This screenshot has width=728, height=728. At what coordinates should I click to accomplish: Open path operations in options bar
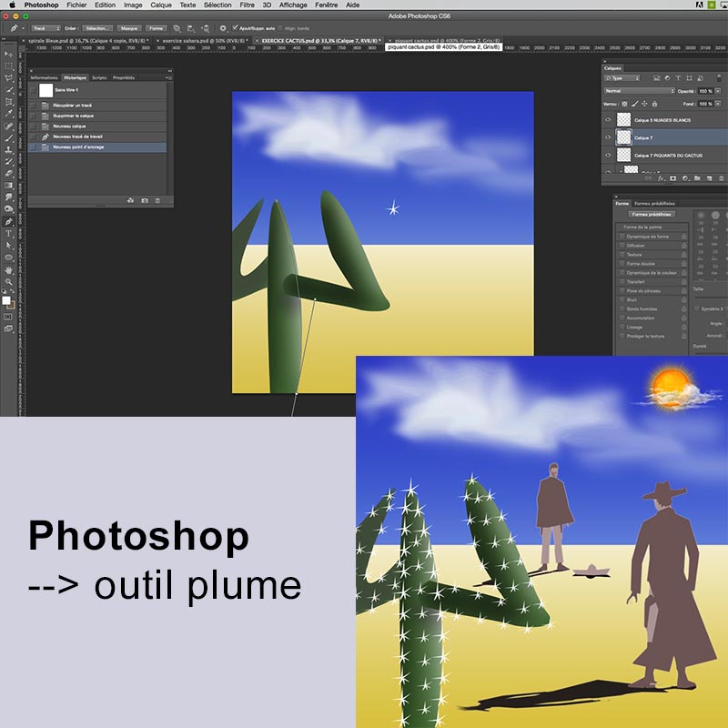(x=177, y=28)
